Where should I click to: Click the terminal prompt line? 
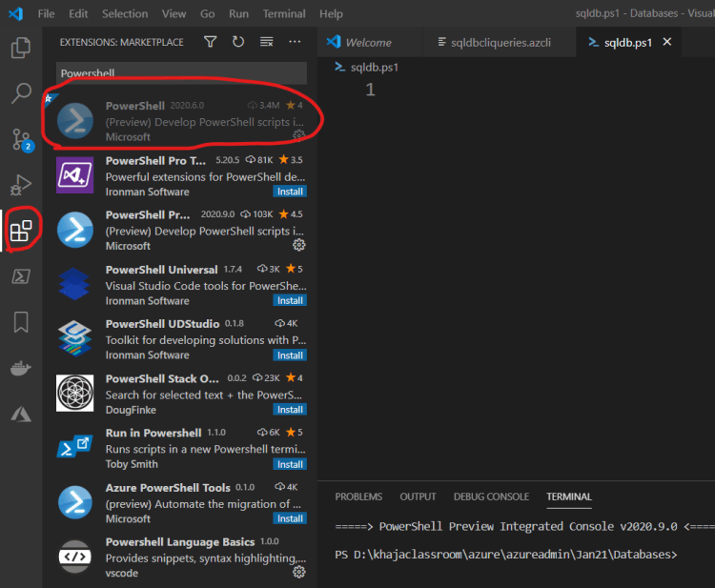(x=506, y=555)
